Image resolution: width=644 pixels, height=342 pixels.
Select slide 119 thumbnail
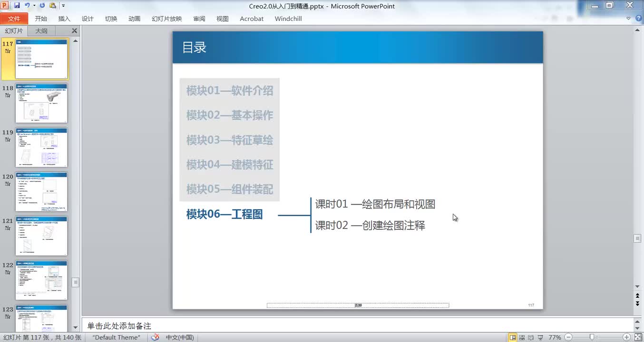point(42,147)
